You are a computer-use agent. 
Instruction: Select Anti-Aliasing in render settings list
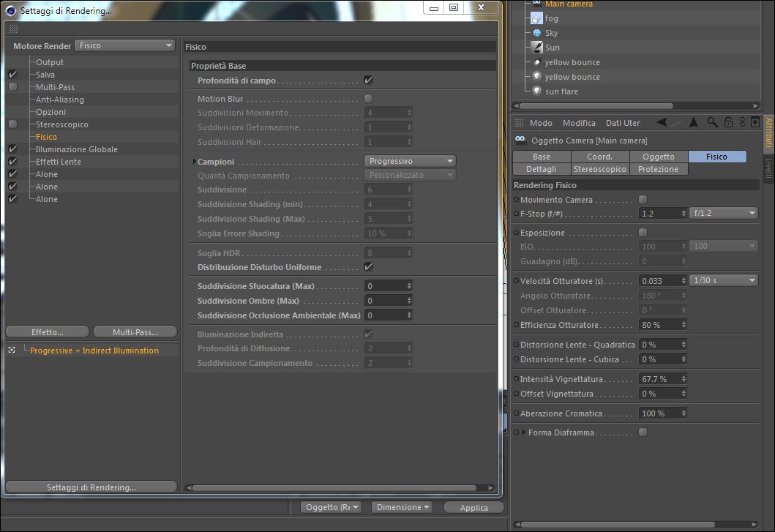(60, 100)
